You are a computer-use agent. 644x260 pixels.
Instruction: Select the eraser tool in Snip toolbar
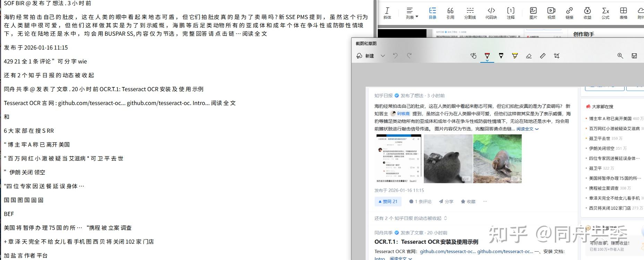529,56
